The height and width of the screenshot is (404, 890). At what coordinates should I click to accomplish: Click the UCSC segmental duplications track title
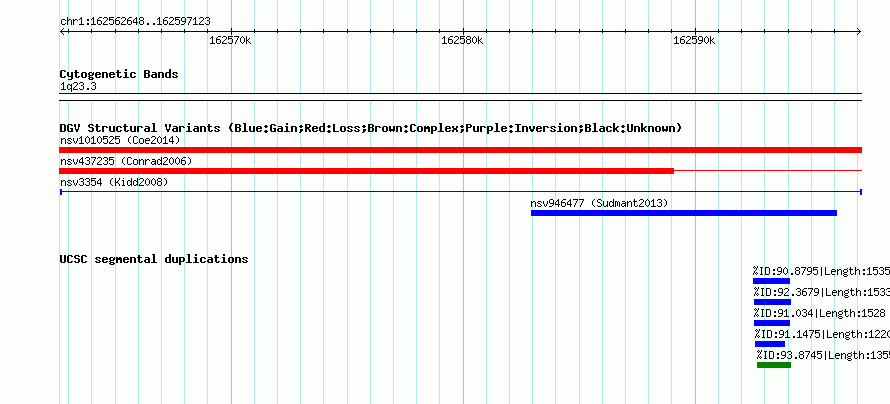[x=154, y=259]
